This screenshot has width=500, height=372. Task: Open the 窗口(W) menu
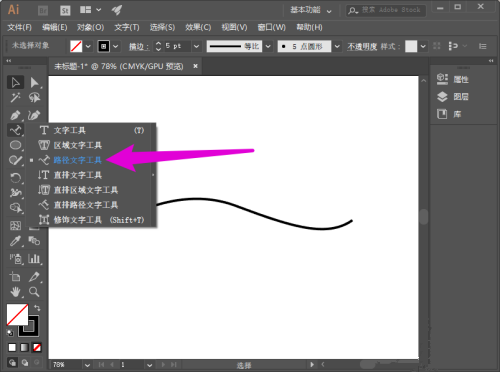[x=272, y=27]
